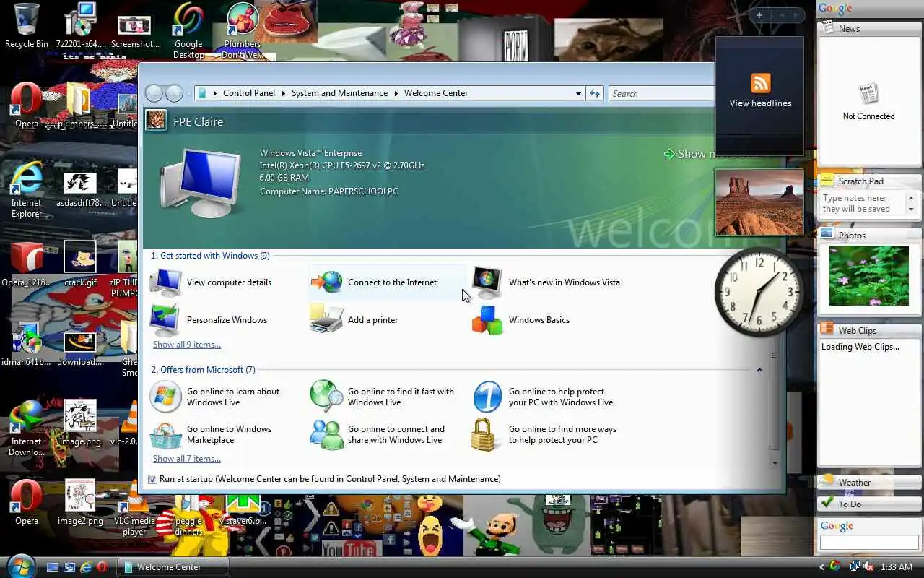Select the Google Desktop shortcut icon
This screenshot has width=924, height=578.
tap(188, 30)
